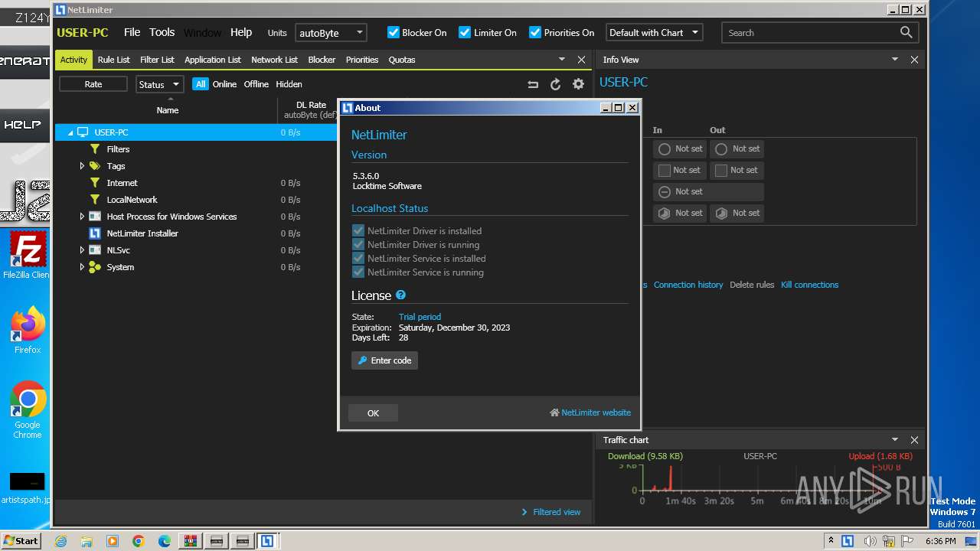Click the Enter code button
980x551 pixels.
[x=384, y=360]
